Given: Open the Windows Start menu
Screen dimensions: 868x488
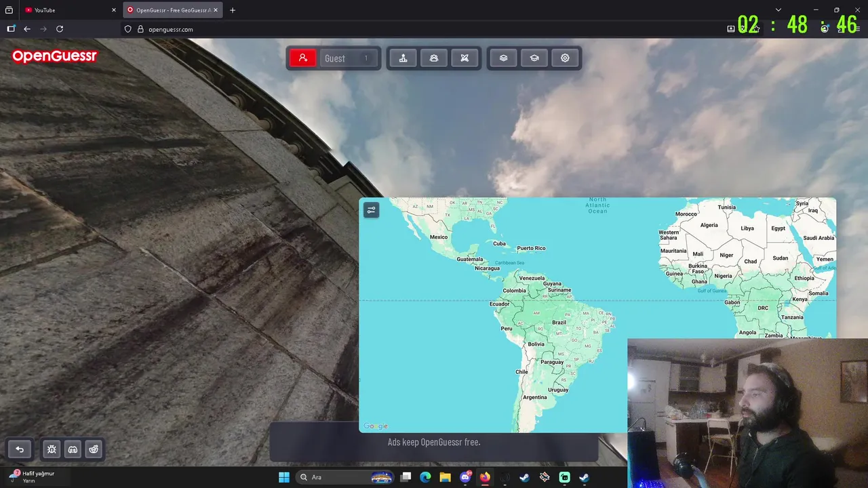Looking at the screenshot, I should 284,477.
